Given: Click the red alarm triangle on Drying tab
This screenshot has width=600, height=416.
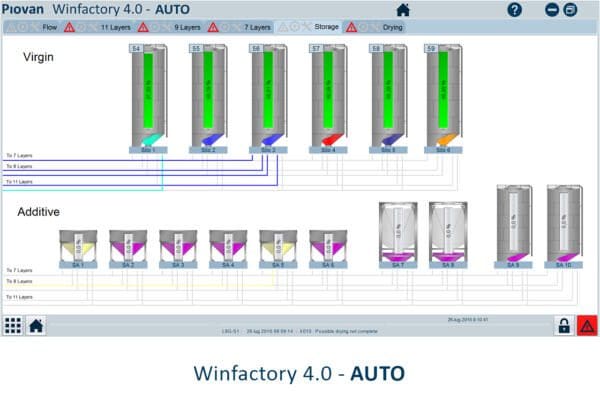Looking at the screenshot, I should (351, 27).
